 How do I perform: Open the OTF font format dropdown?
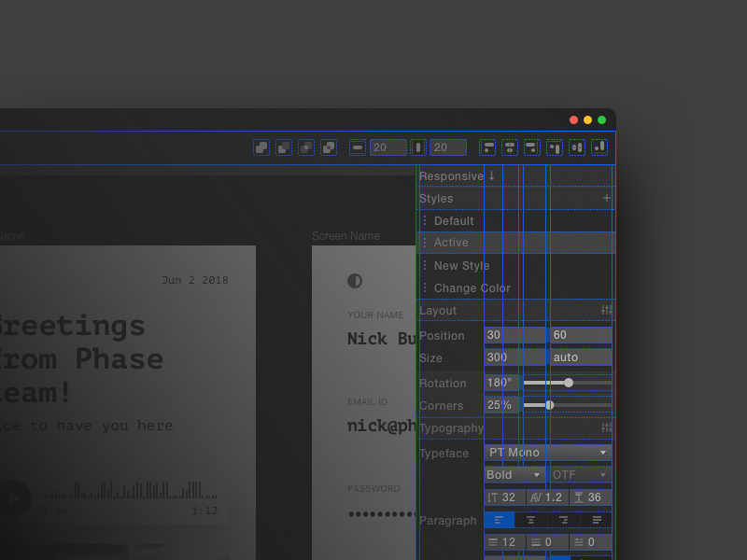[x=581, y=475]
